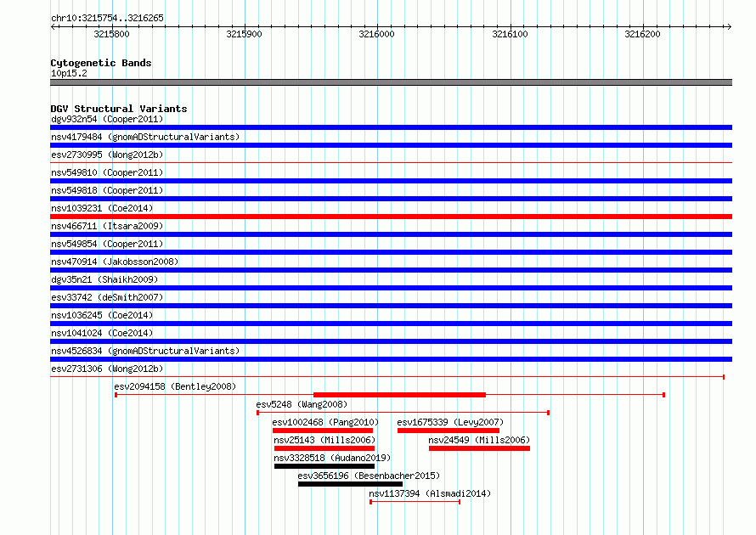Click the Cytogenetic Bands track title
Screen dimensions: 756x535
click(x=101, y=63)
